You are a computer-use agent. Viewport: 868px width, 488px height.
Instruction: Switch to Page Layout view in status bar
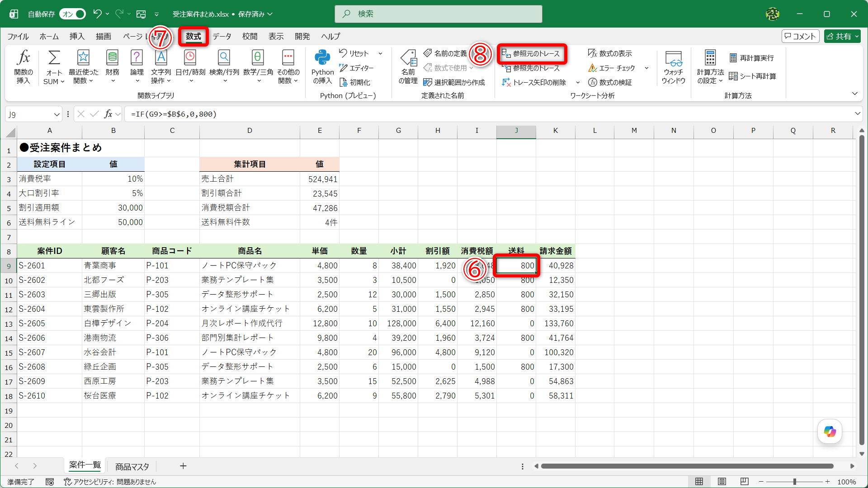pyautogui.click(x=722, y=482)
